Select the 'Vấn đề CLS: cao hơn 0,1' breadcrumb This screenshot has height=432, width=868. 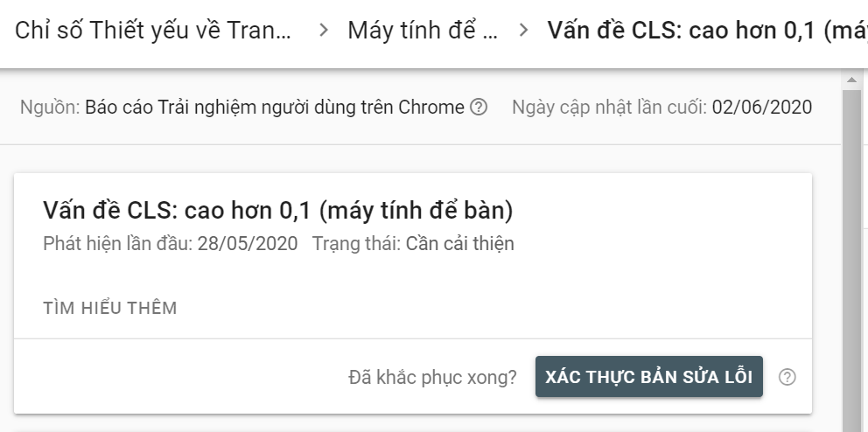[x=708, y=30]
